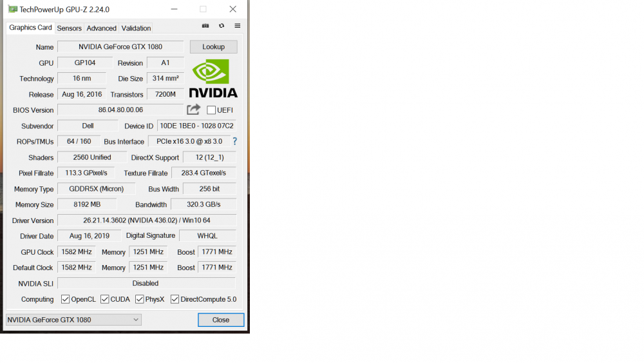Switch to the Advanced tab
Image resolution: width=644 pixels, height=363 pixels.
102,28
